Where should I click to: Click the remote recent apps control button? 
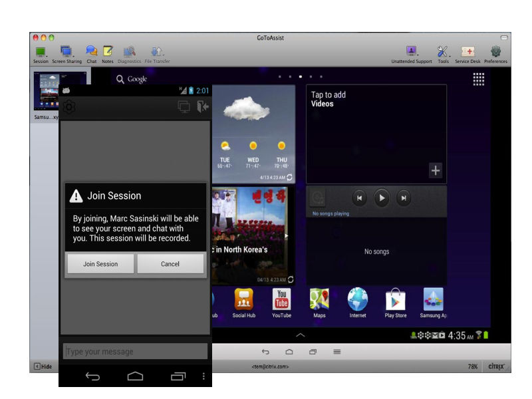pos(313,352)
